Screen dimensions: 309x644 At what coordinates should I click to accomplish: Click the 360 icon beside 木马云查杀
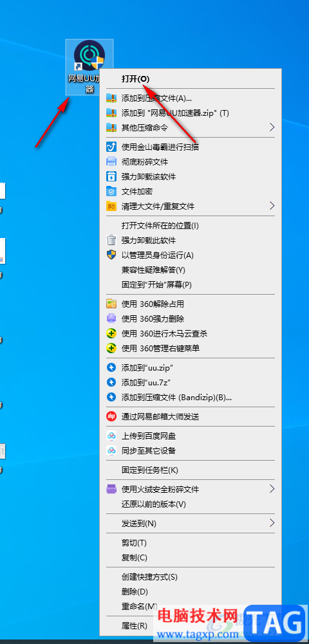pyautogui.click(x=111, y=333)
